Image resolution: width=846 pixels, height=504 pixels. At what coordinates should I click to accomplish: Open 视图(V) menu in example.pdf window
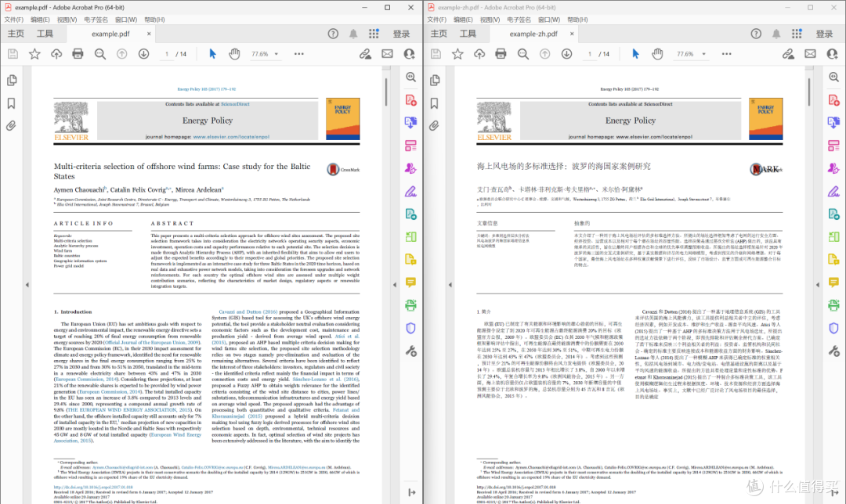tap(67, 20)
